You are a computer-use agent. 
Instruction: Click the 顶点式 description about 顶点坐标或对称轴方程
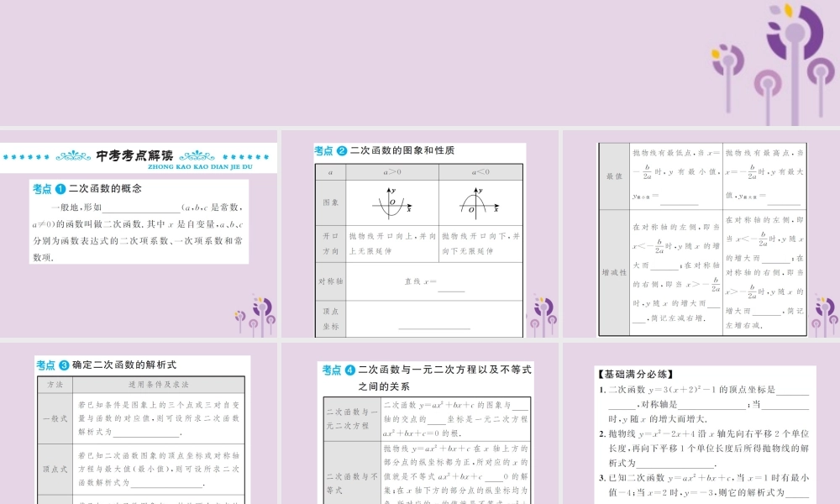(x=159, y=470)
